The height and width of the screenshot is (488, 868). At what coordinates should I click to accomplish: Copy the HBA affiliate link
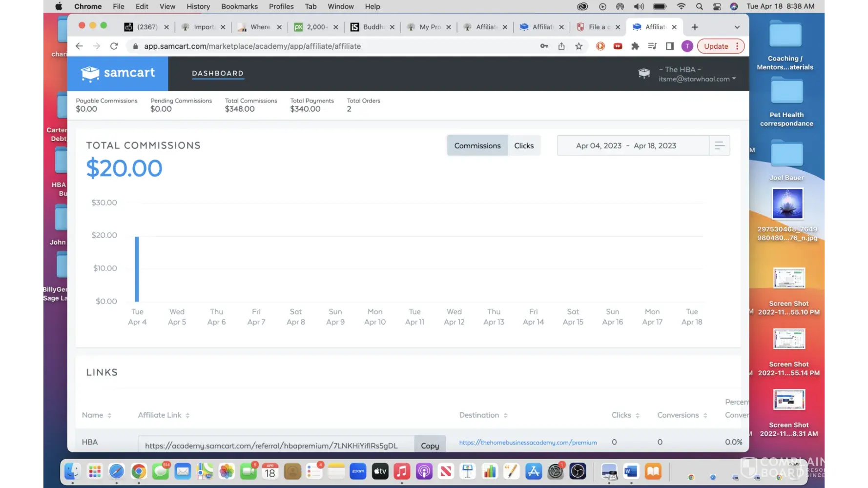point(430,446)
